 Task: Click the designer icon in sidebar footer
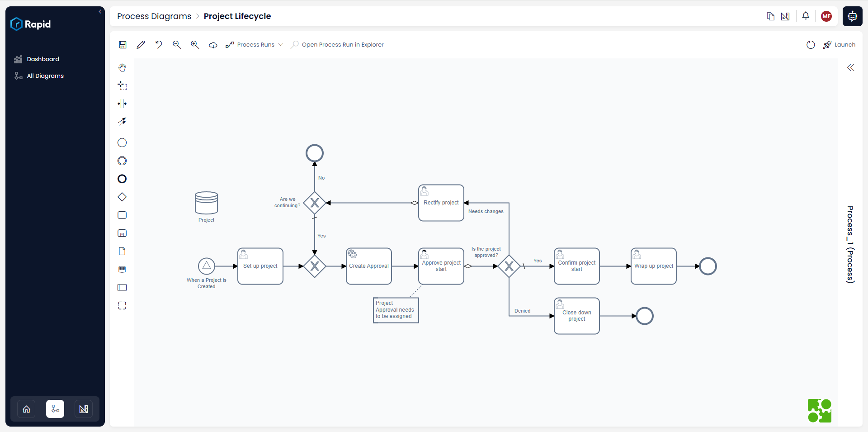[x=84, y=409]
